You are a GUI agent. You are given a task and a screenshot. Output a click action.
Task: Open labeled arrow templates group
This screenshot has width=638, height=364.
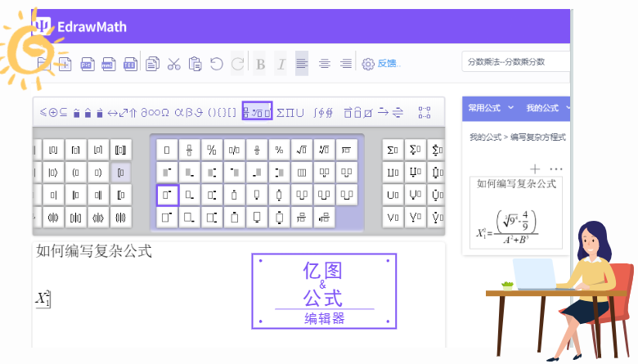click(x=390, y=112)
